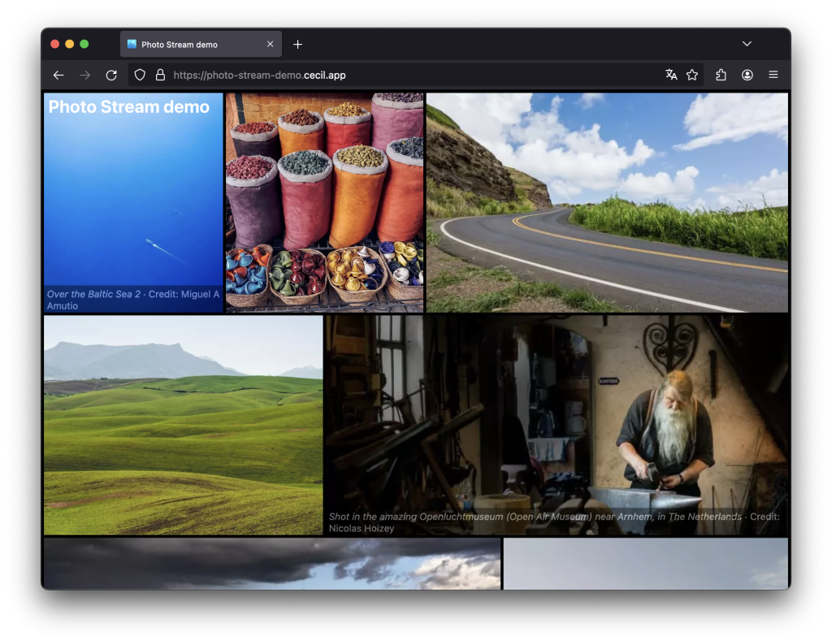Click the Photo Stream demo page title
Screen dimensions: 832x644
pyautogui.click(x=128, y=106)
